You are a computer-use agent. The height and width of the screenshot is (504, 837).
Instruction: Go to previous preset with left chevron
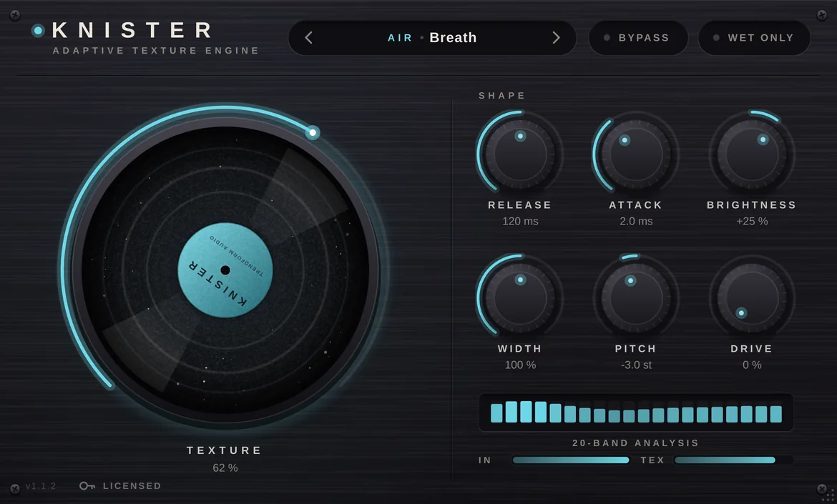pos(308,38)
